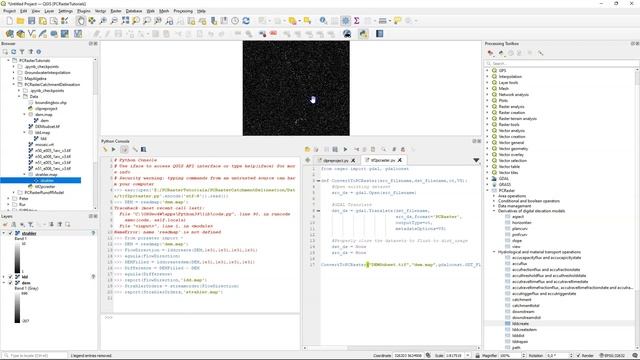Select the Zoom Out magnifier tool
640x360 pixels.
[x=114, y=21]
